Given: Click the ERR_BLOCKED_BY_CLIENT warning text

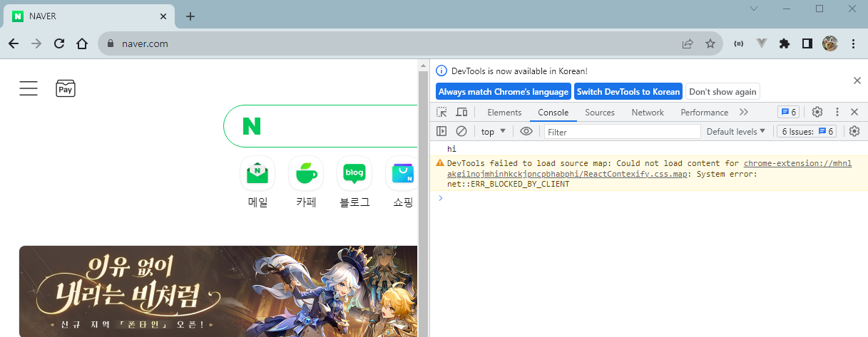Looking at the screenshot, I should [x=509, y=185].
